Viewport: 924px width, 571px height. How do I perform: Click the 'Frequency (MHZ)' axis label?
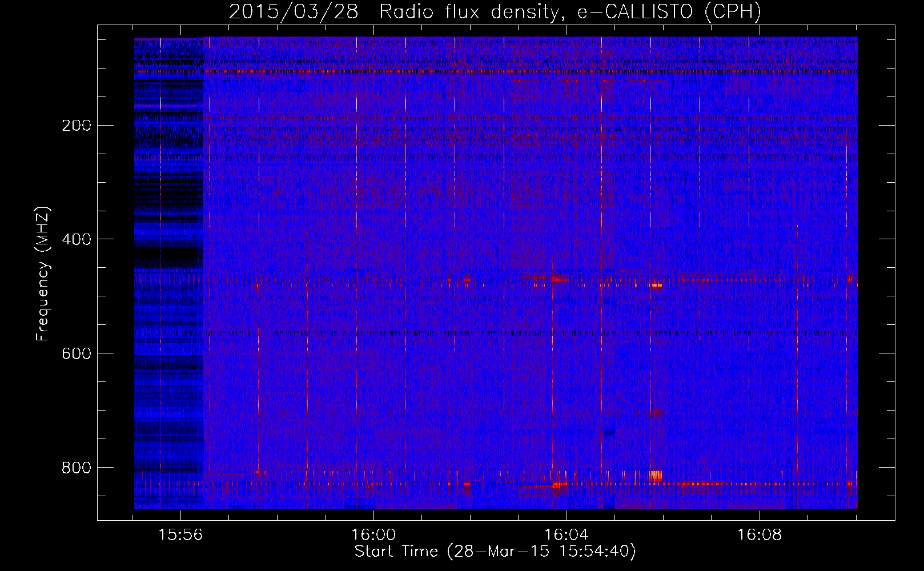pyautogui.click(x=43, y=274)
